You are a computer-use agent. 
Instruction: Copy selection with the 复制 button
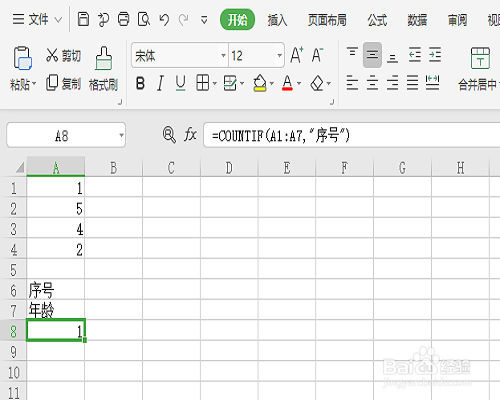pyautogui.click(x=63, y=83)
